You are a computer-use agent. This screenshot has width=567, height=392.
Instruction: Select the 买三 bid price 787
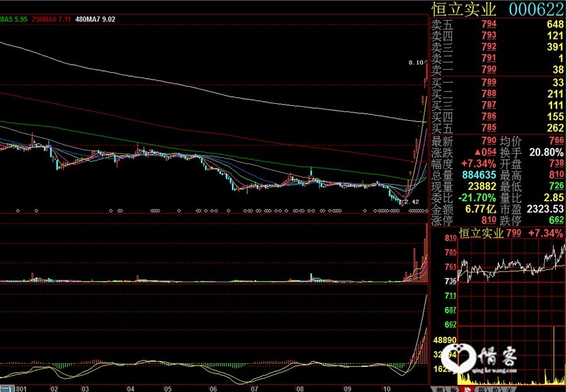point(489,105)
